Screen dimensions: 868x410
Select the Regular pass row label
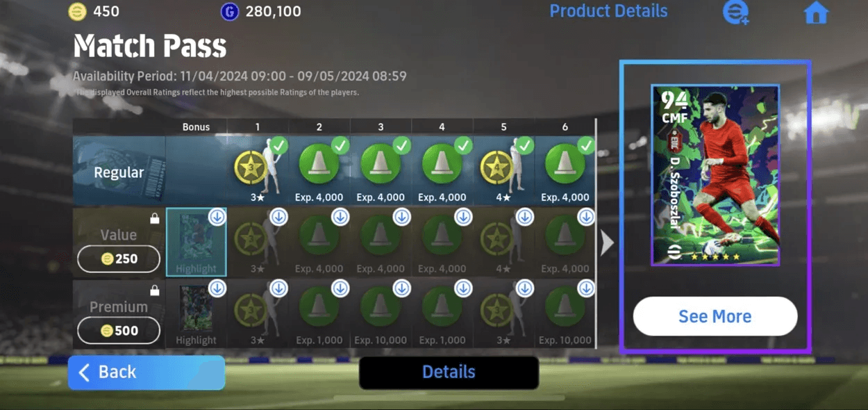(119, 172)
